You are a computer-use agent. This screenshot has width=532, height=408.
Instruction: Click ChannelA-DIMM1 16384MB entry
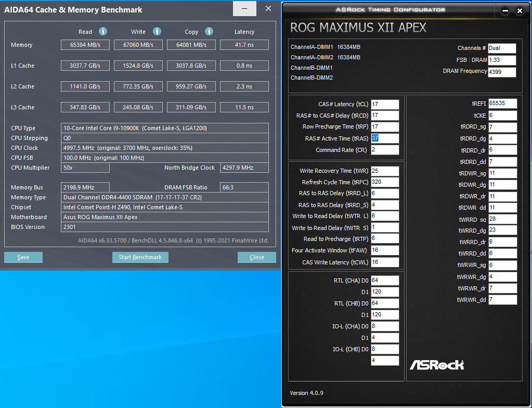(326, 47)
